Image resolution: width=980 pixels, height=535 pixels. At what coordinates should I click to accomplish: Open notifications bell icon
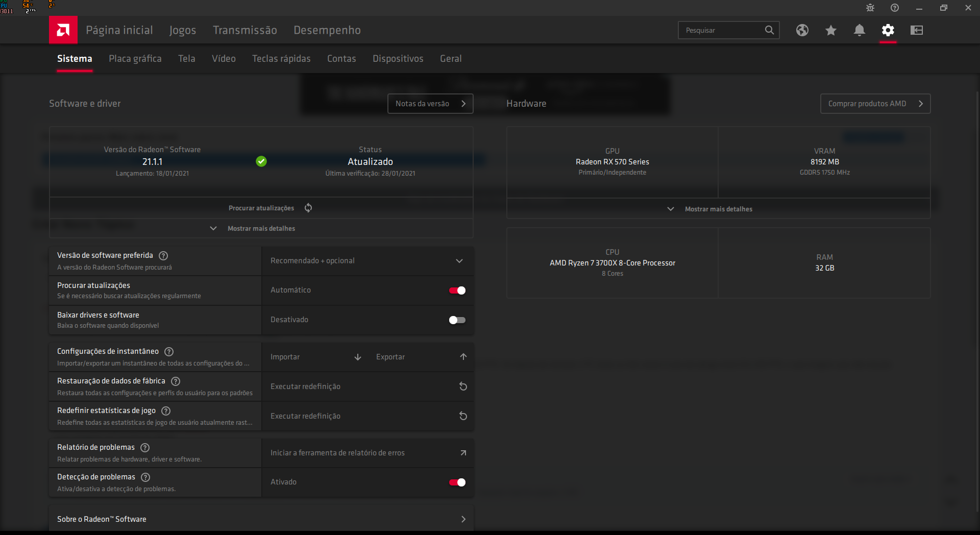pos(860,30)
